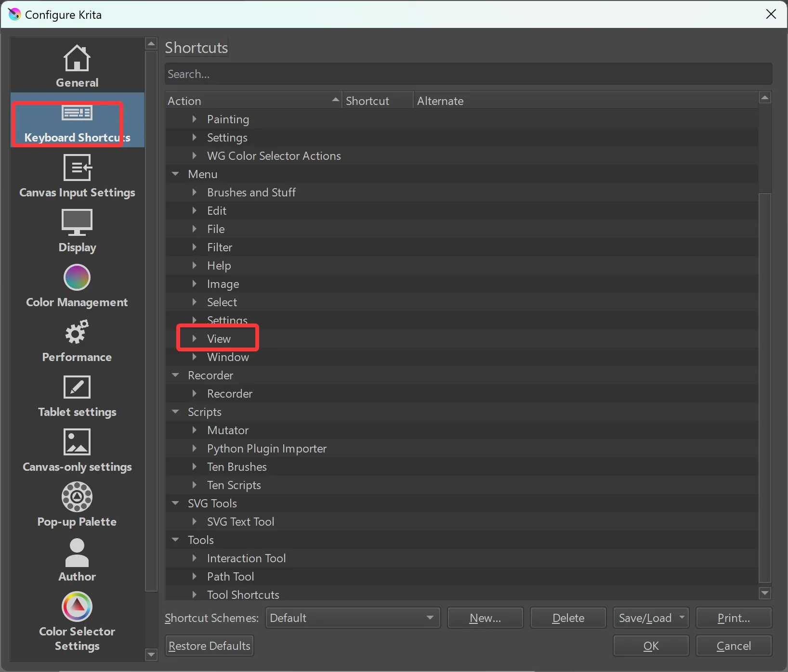Click the sidebar scroll-up arrow
The width and height of the screenshot is (788, 672).
(151, 44)
